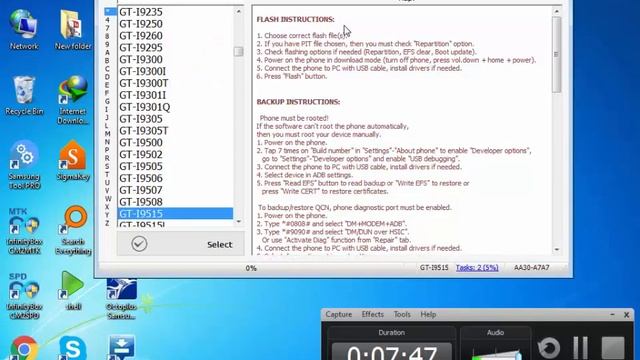
Task: Launch the Sigmakey desktop shortcut
Action: coord(73,160)
